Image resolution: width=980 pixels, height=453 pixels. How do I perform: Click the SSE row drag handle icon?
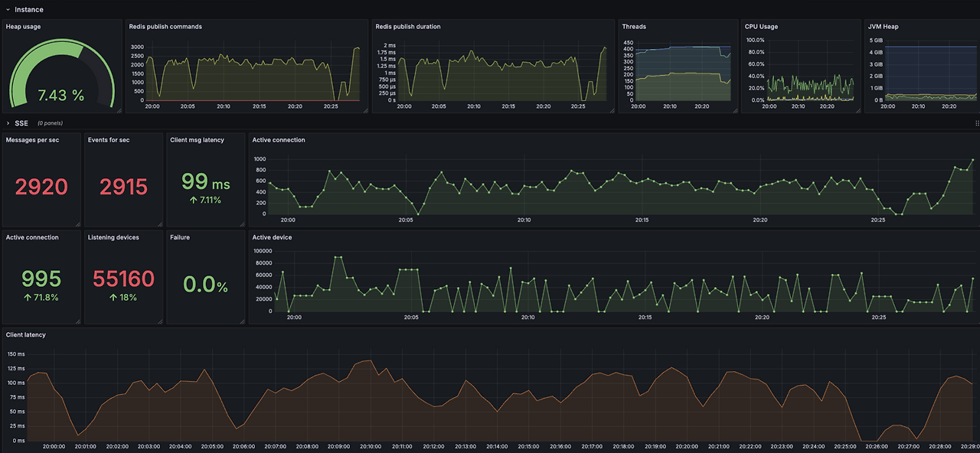coord(976,123)
